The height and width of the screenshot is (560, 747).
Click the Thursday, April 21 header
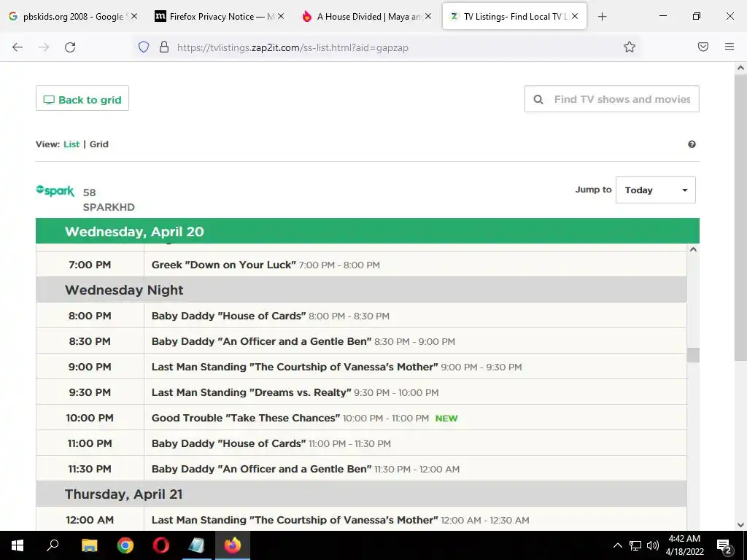click(x=361, y=494)
